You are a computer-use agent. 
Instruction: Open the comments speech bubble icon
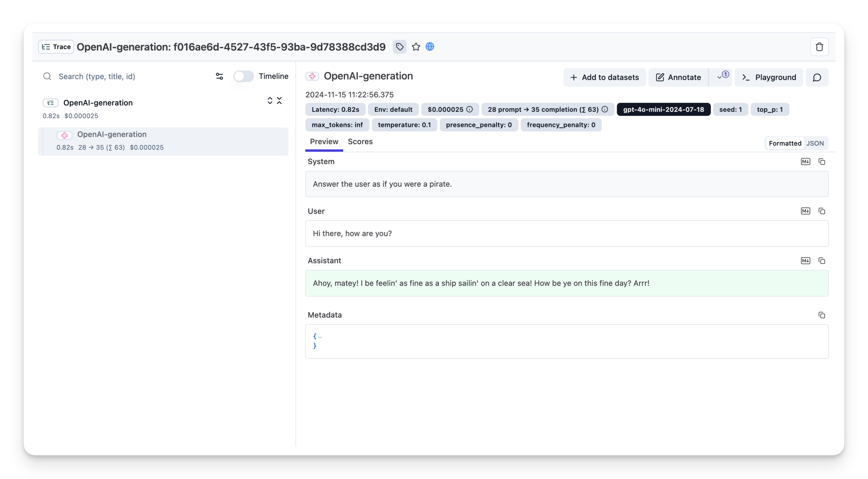(x=817, y=77)
